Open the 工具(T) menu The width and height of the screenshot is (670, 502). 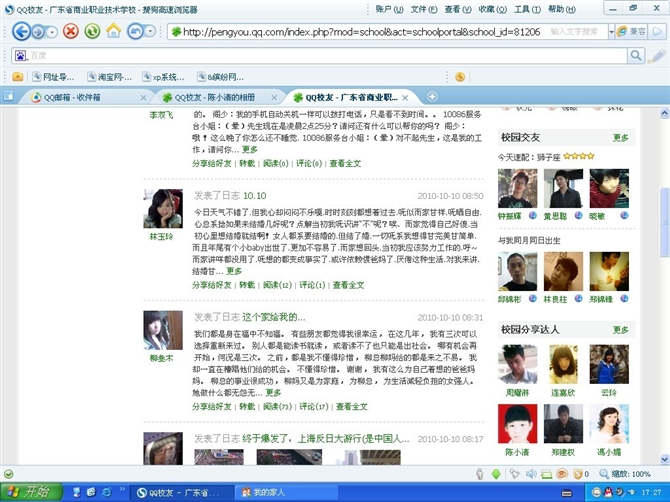[x=527, y=9]
